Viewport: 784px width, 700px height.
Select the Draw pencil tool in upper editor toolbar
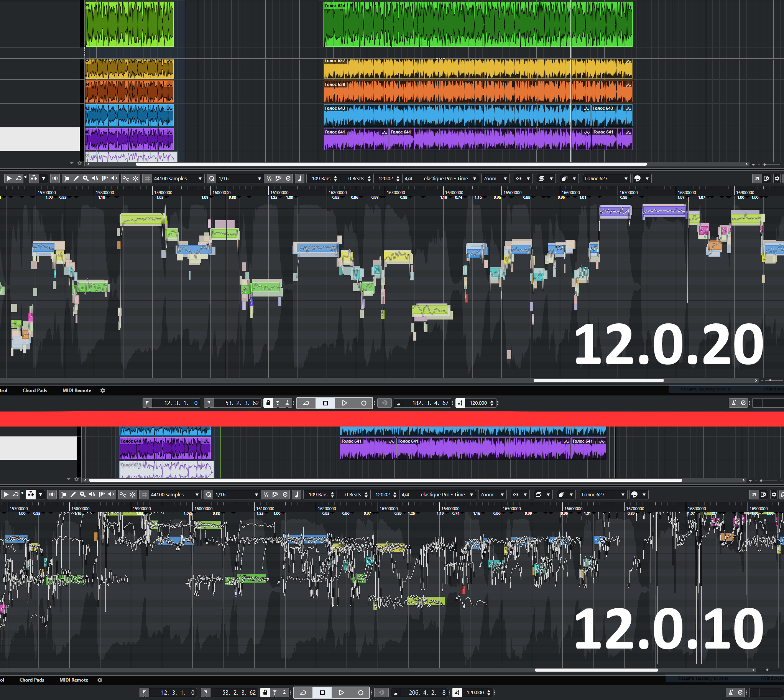point(76,178)
